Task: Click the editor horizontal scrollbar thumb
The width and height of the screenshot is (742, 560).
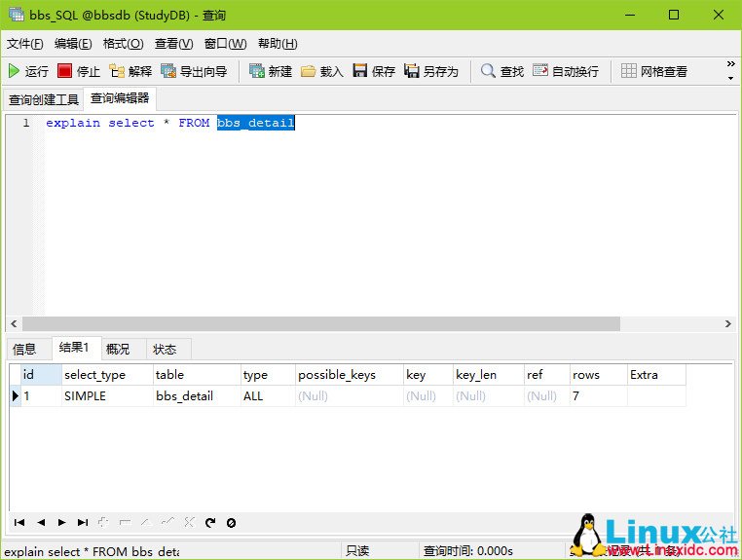Action: pyautogui.click(x=321, y=323)
